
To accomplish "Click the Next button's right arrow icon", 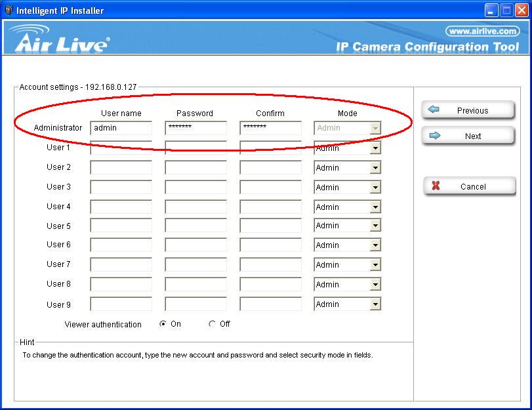I will pyautogui.click(x=434, y=136).
